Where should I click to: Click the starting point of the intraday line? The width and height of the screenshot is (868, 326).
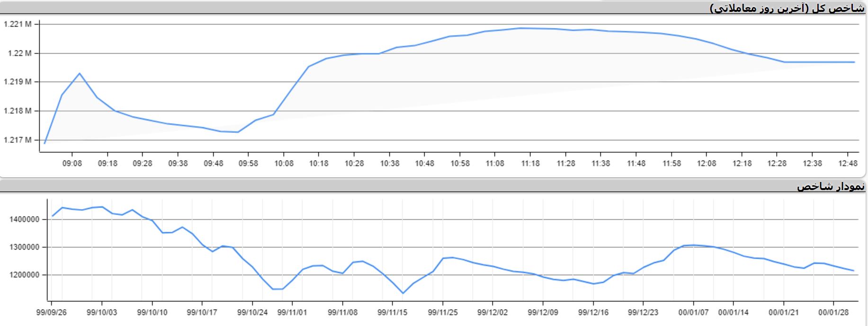(45, 143)
